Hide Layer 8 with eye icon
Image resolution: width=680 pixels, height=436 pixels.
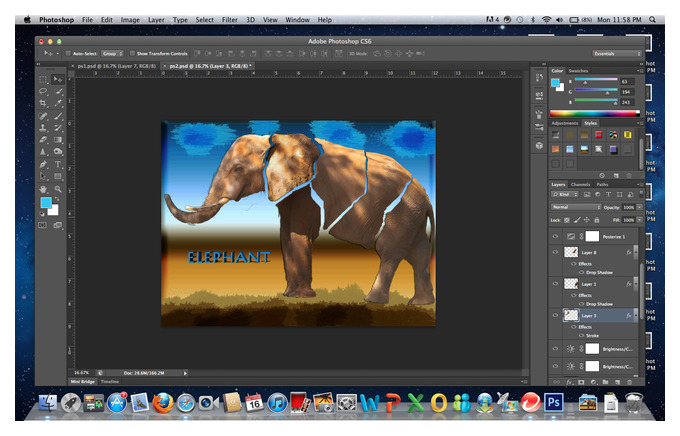pos(555,252)
